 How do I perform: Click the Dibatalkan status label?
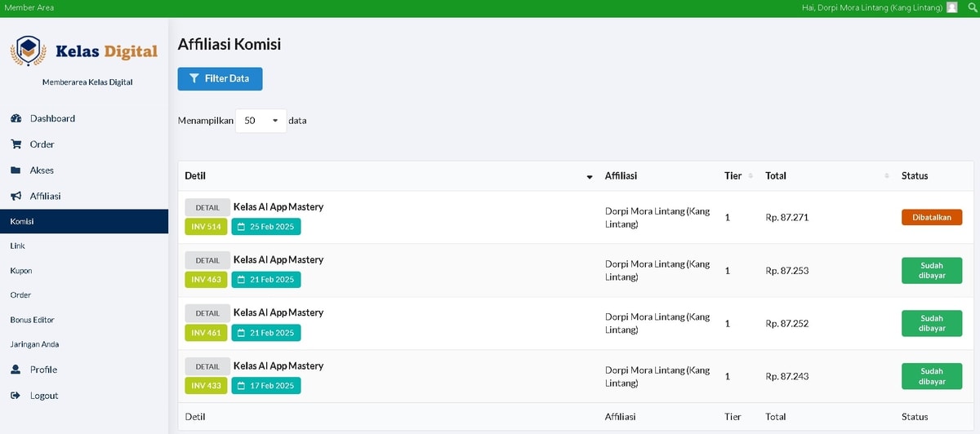pos(932,218)
